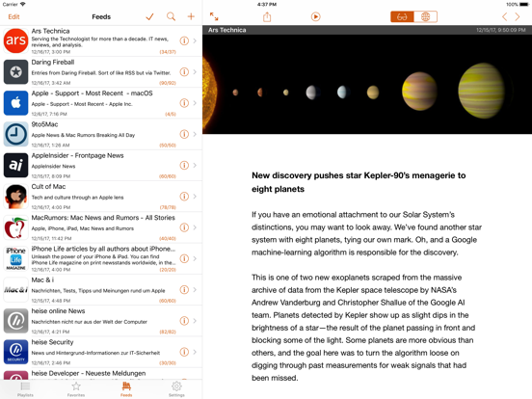
Task: Start article playback with play button
Action: click(315, 16)
